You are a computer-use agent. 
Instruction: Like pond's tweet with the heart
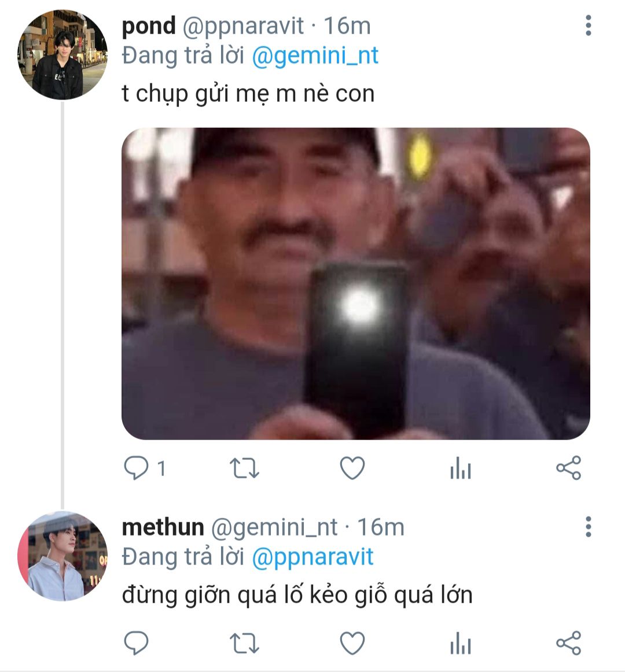point(352,468)
